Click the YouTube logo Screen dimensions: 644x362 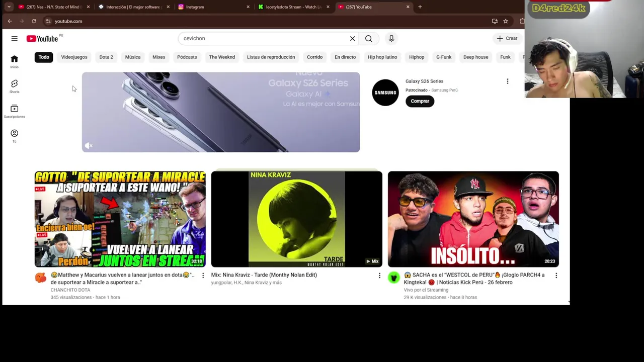(x=42, y=39)
